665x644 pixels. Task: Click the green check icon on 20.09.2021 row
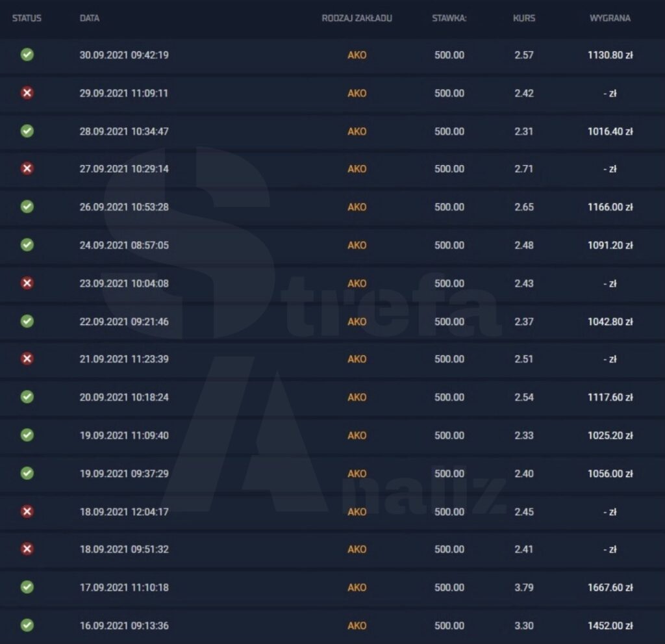click(27, 397)
